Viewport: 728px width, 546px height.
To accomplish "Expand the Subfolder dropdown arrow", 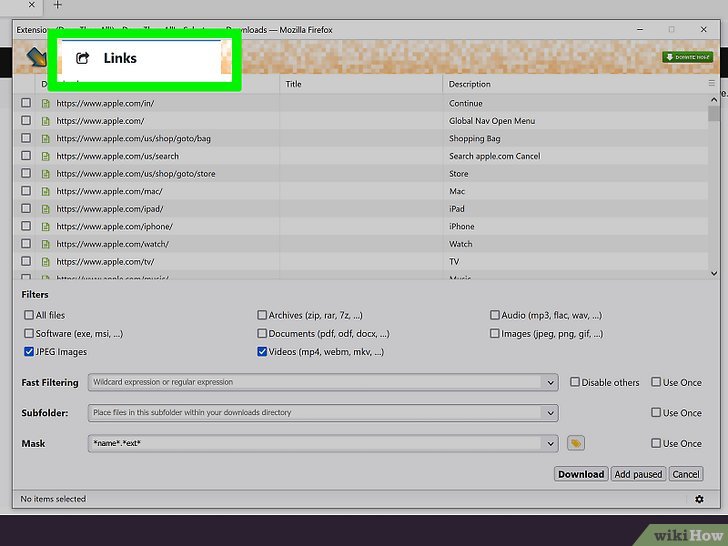I will coord(550,413).
